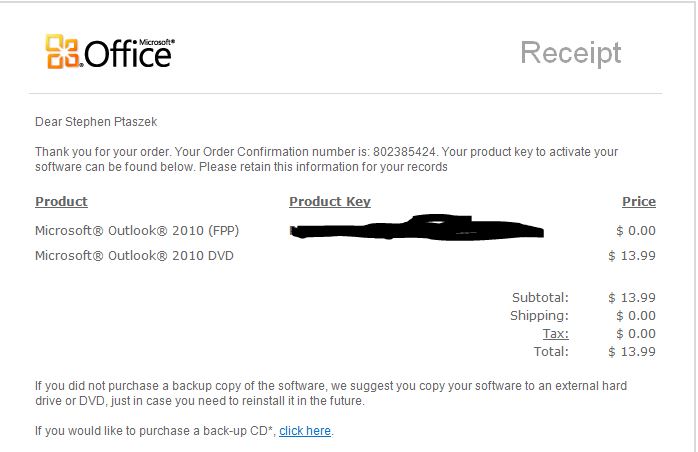Click order confirmation number 802385424

tap(404, 152)
